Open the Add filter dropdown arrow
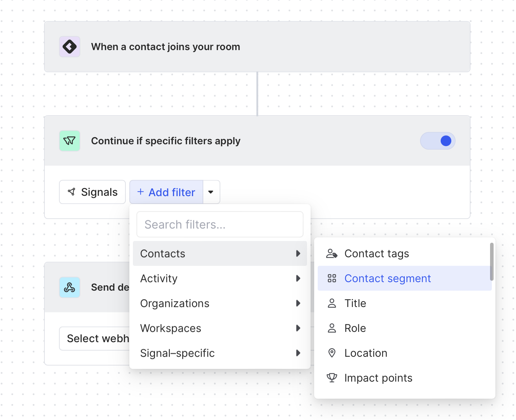Image resolution: width=516 pixels, height=420 pixels. pos(211,192)
